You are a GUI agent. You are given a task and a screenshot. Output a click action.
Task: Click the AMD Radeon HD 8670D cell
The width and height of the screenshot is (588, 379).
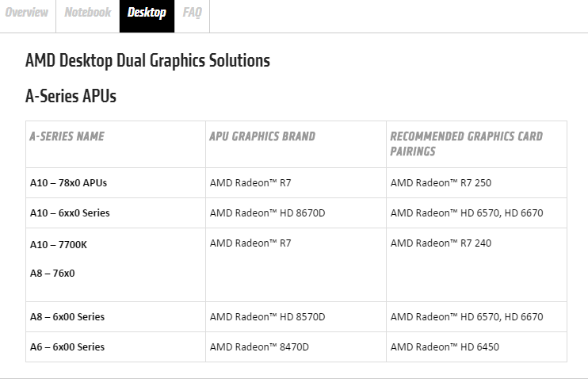click(267, 212)
